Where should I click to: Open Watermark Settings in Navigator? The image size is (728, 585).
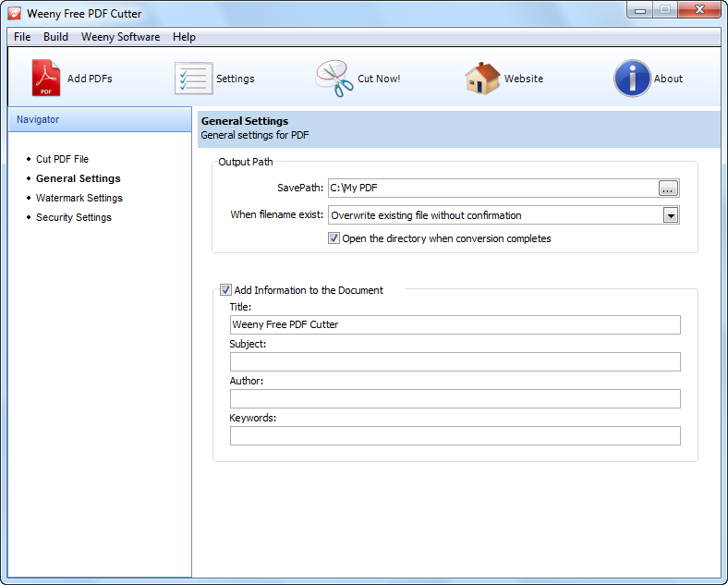[79, 199]
